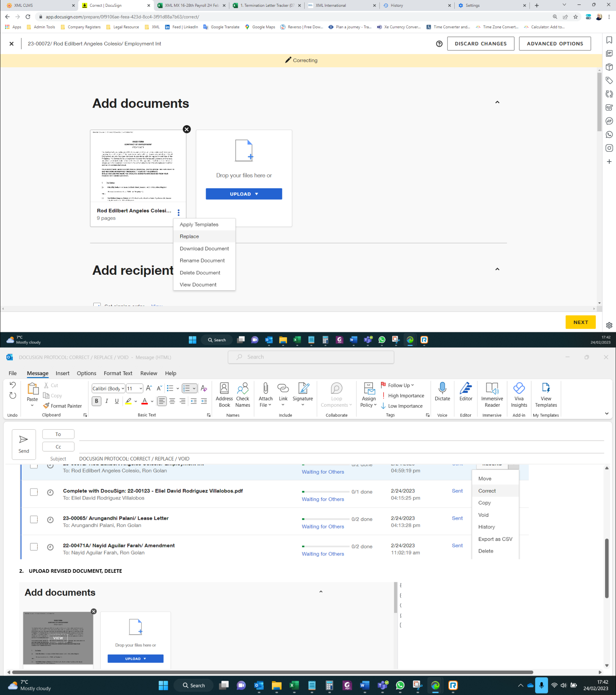Image resolution: width=616 pixels, height=695 pixels.
Task: Click DISCARD CHANGES at the top
Action: [x=480, y=43]
